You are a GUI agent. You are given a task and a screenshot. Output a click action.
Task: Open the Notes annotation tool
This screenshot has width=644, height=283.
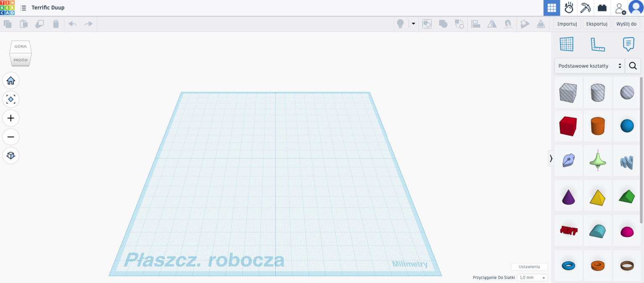628,44
